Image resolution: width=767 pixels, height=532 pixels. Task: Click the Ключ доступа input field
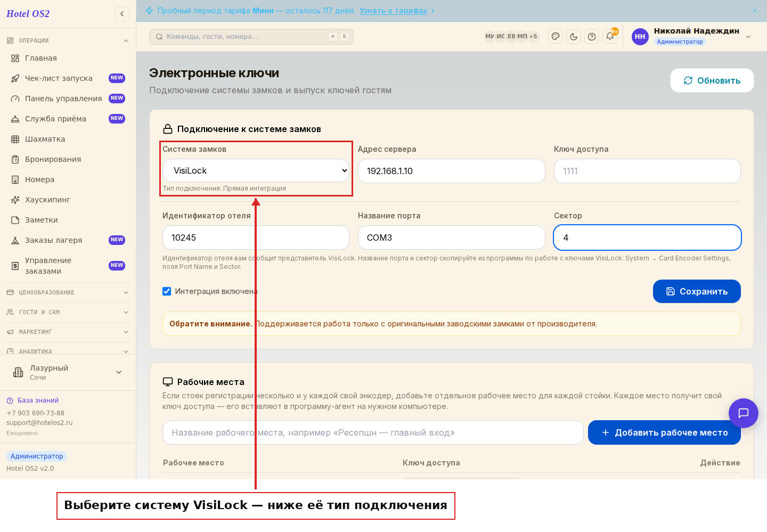click(x=647, y=171)
